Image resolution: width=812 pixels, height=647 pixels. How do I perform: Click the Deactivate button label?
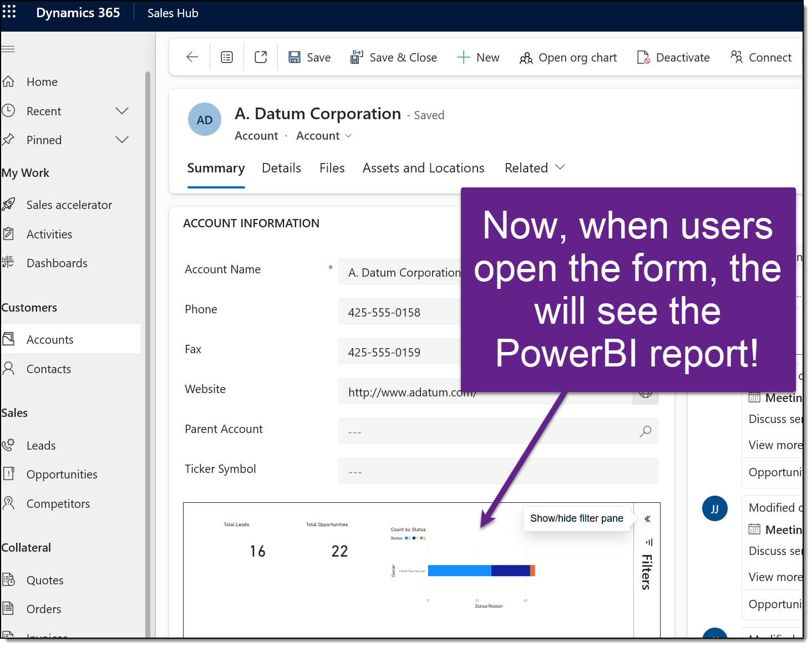click(683, 58)
